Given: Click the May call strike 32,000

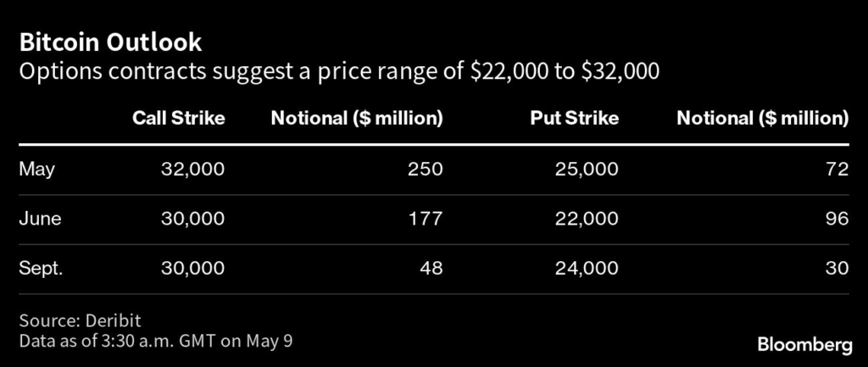Looking at the screenshot, I should pos(192,169).
